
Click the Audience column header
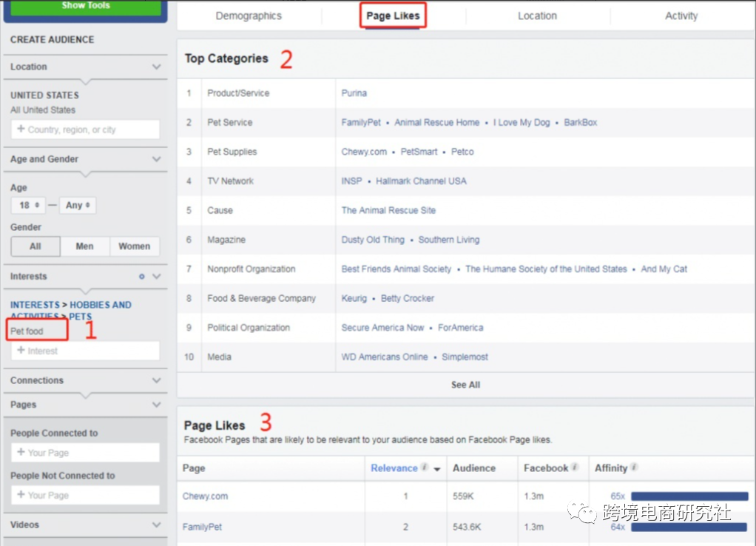tap(474, 468)
